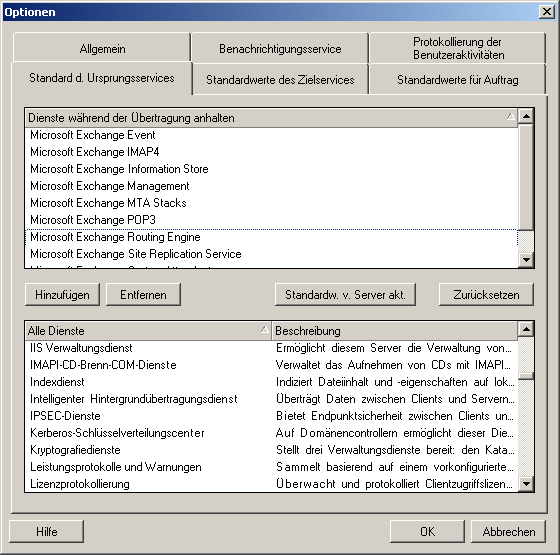The width and height of the screenshot is (560, 555).
Task: Click Standardw. v. Server akt. button
Action: coord(345,295)
